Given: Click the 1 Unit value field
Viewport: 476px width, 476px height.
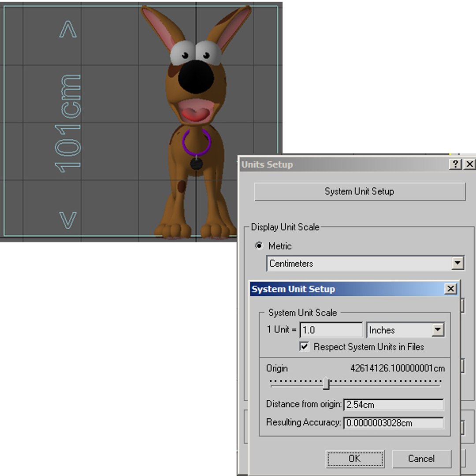Looking at the screenshot, I should point(331,330).
